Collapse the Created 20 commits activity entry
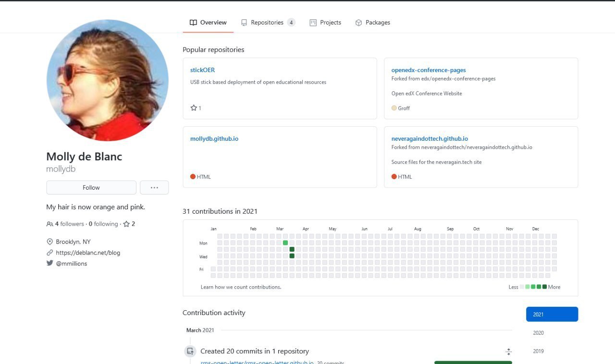This screenshot has height=364, width=615. tap(508, 352)
